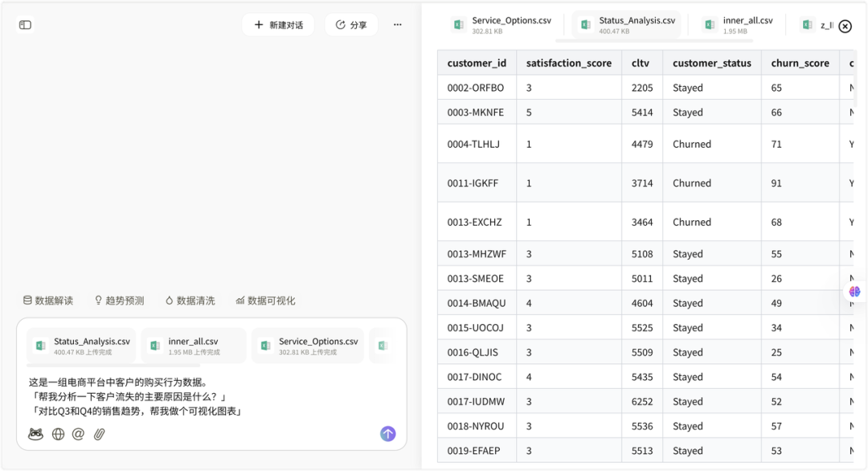Screen dimensions: 868x471
Task: Collapse the left sidebar panel
Action: (x=25, y=25)
